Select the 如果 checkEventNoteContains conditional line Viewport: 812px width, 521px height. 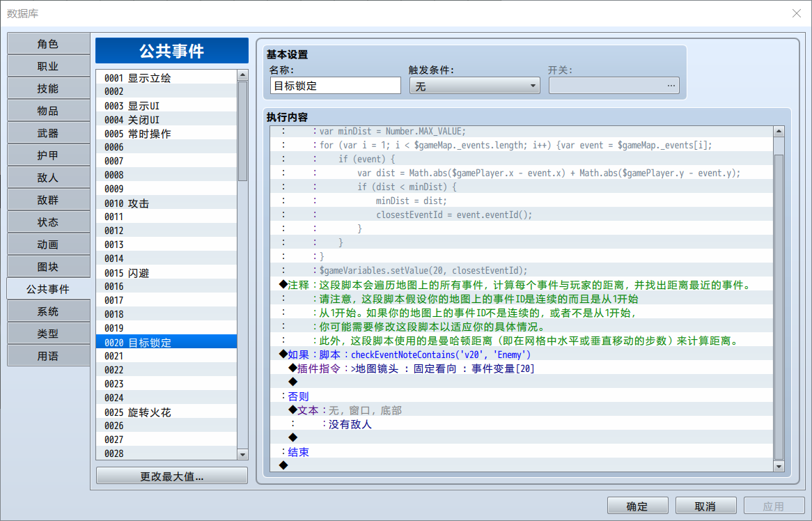tap(522, 355)
